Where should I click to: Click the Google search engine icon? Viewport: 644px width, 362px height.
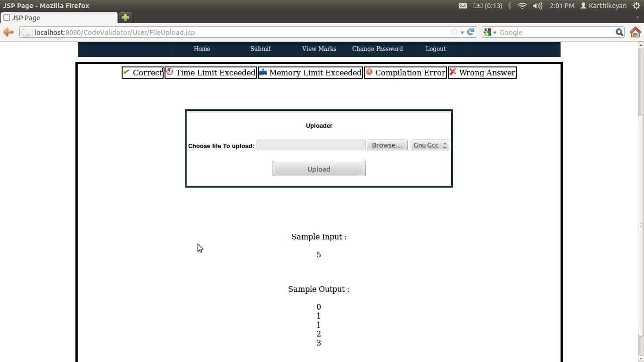(x=487, y=32)
